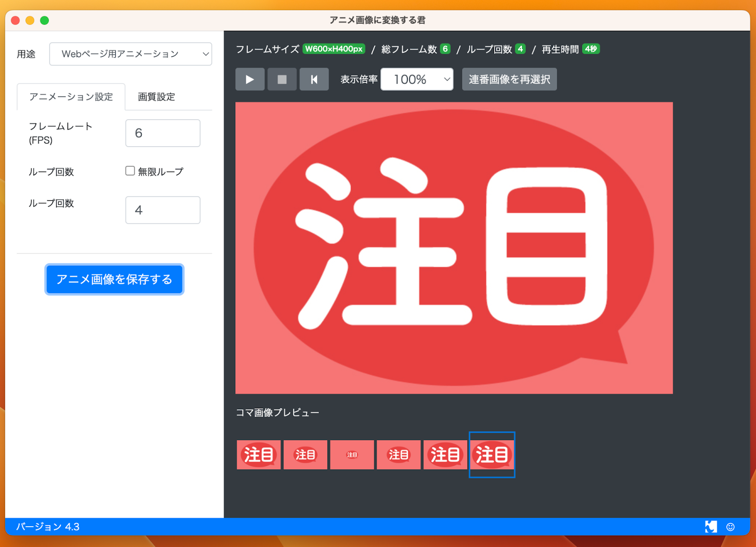Screen dimensions: 756x547
Task: Select the highlighted sixth frame thumbnail
Action: 492,455
